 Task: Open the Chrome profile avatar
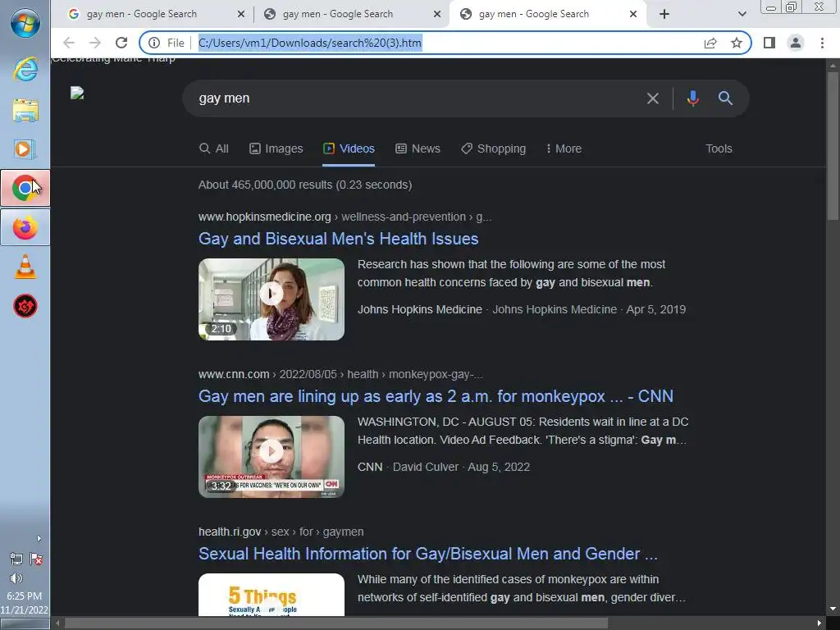tap(796, 43)
